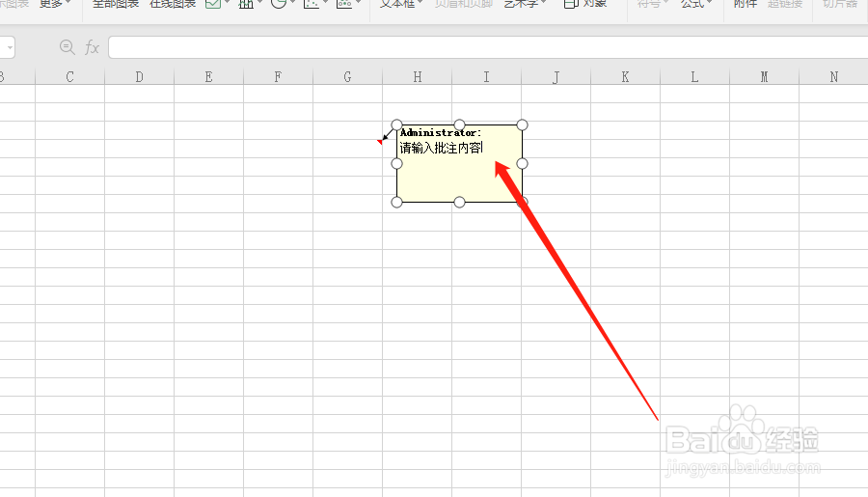Open the 更多 dropdown in ribbon
The height and width of the screenshot is (497, 868).
(x=55, y=4)
